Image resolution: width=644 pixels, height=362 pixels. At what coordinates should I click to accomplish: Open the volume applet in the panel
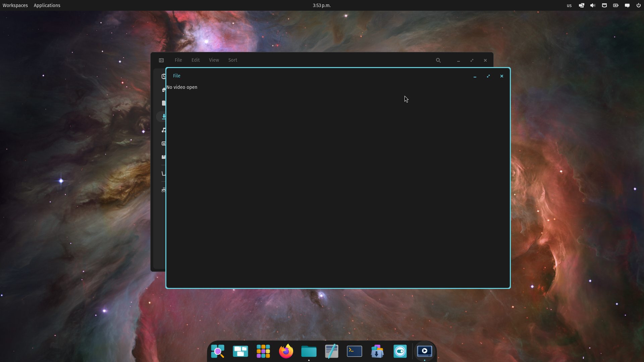pos(593,5)
